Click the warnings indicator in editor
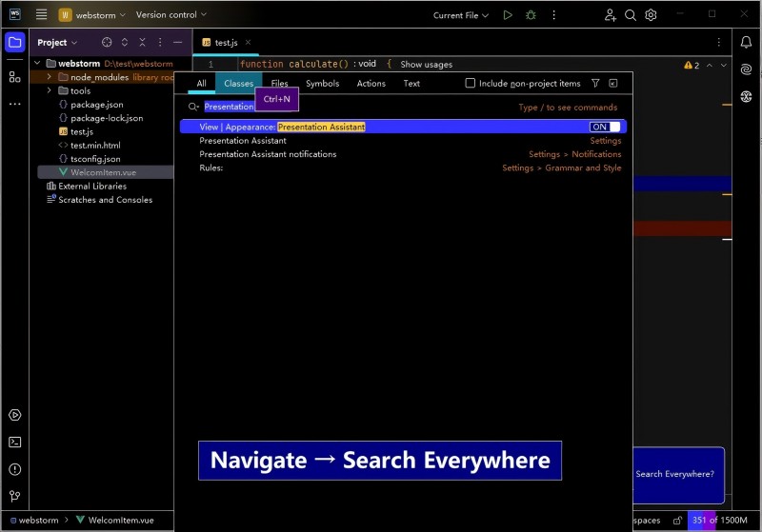The height and width of the screenshot is (532, 762). point(692,65)
